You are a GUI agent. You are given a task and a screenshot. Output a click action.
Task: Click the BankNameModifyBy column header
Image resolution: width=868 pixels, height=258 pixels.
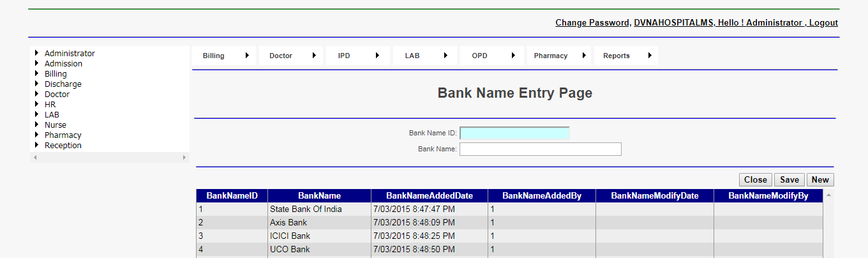pos(768,196)
